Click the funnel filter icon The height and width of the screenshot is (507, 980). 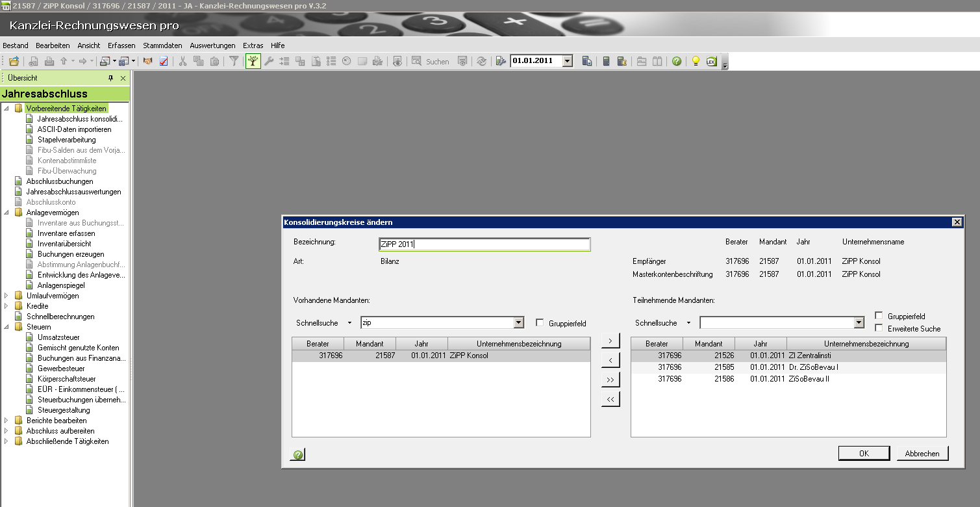click(234, 61)
